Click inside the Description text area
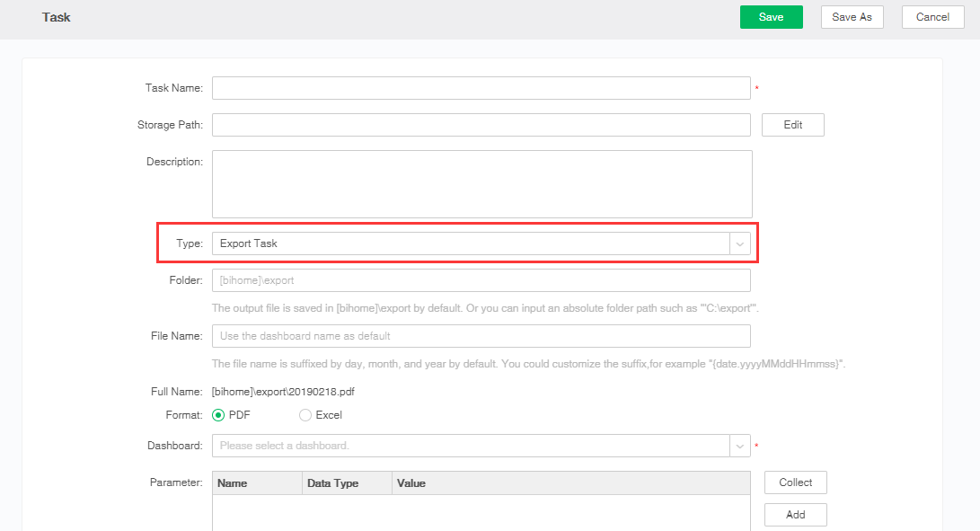 click(x=481, y=183)
